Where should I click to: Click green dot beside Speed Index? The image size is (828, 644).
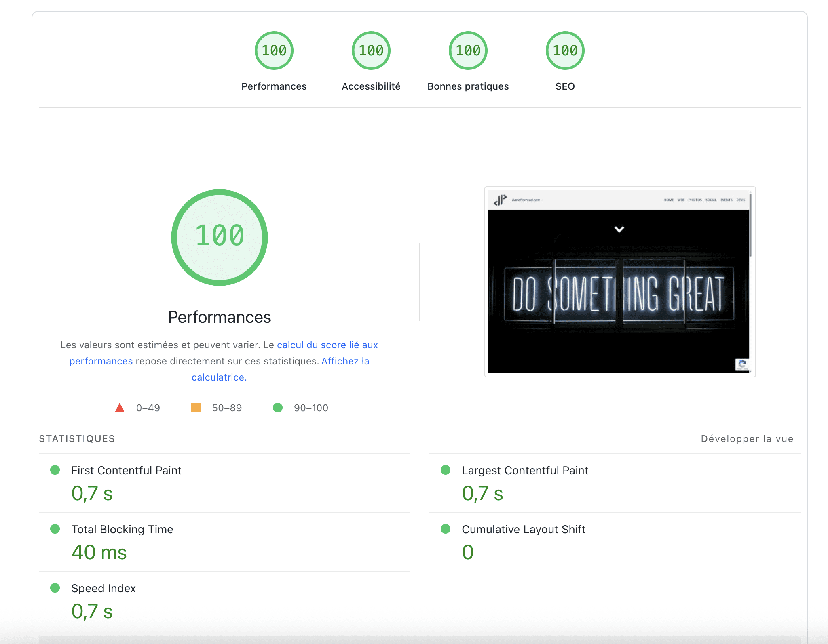pos(55,588)
